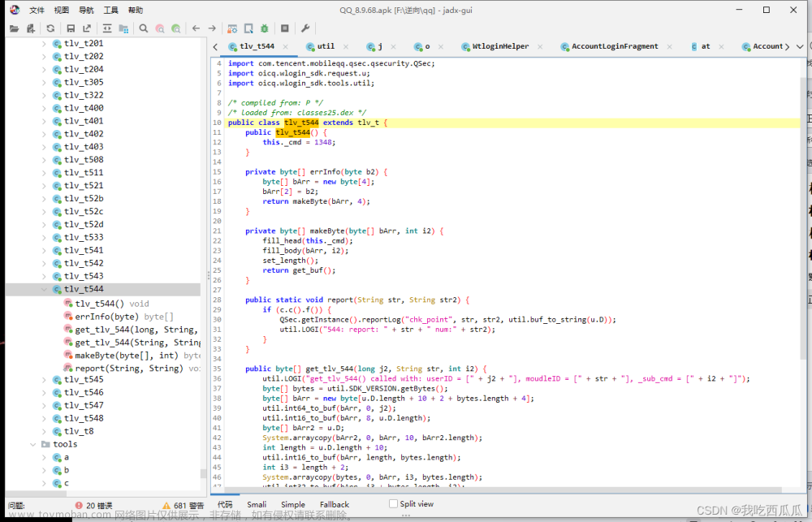The image size is (812, 522).
Task: Expand the tlv_t52d class node
Action: [x=44, y=225]
